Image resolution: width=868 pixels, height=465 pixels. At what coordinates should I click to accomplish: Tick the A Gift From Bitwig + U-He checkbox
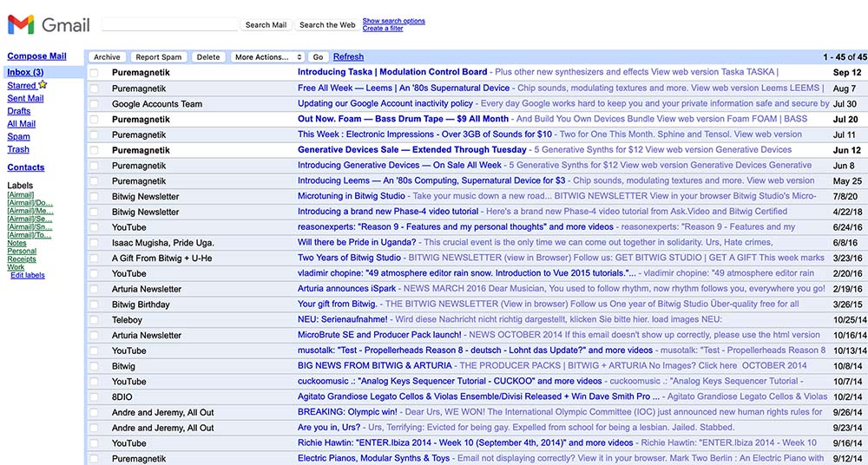94,258
